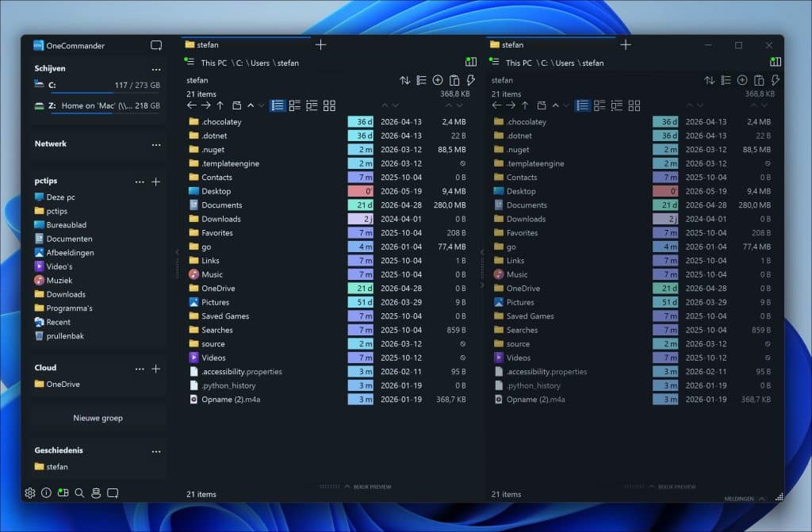Screen dimensions: 812x532
Task: Click footer note icon next to robot
Action: pyautogui.click(x=113, y=492)
